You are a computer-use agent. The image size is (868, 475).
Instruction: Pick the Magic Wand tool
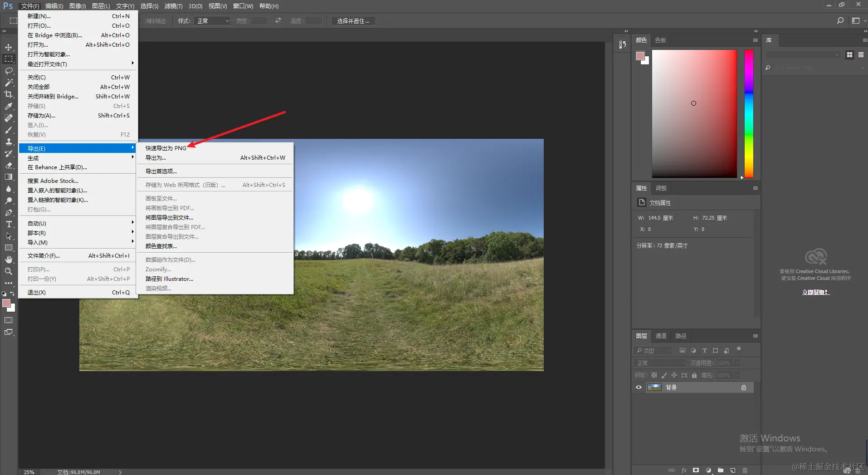pos(9,83)
